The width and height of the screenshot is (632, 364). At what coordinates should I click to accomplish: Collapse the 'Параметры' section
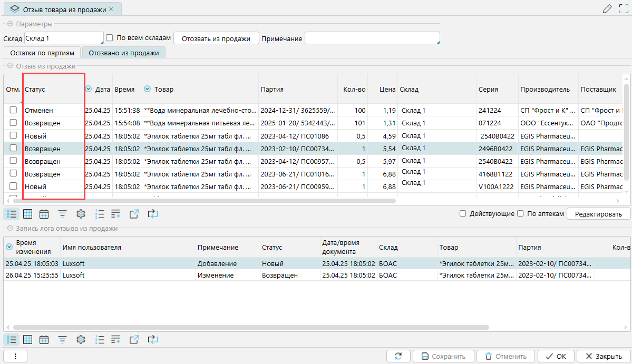[x=9, y=24]
